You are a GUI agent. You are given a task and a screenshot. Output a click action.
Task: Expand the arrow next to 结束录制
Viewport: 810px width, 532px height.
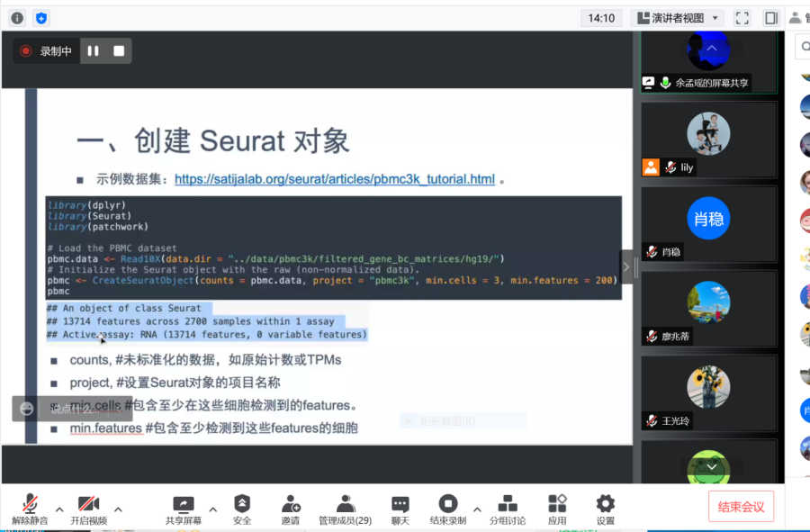[x=477, y=509]
